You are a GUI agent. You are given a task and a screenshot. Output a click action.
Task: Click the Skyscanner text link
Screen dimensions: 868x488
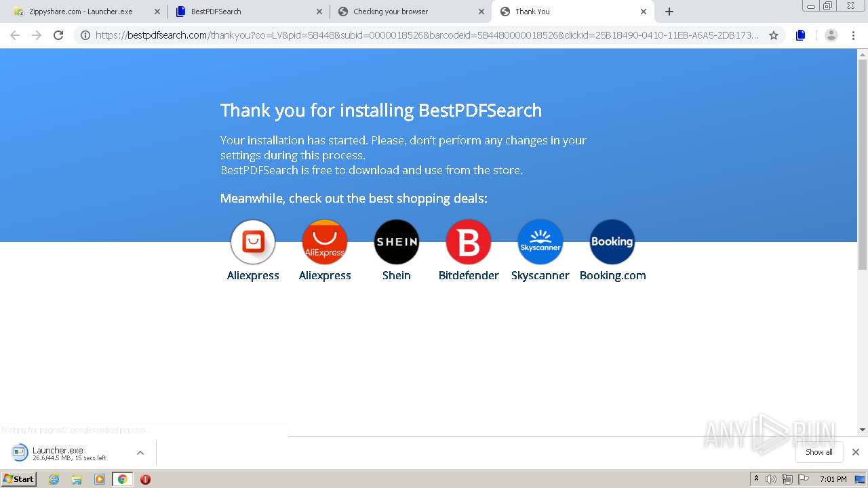pos(540,275)
